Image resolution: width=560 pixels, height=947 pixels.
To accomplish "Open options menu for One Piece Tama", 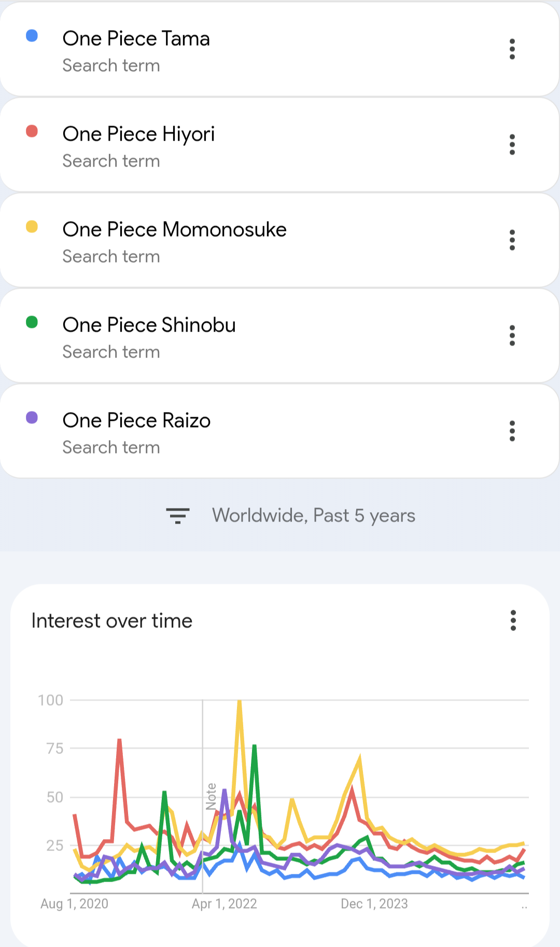I will point(512,49).
